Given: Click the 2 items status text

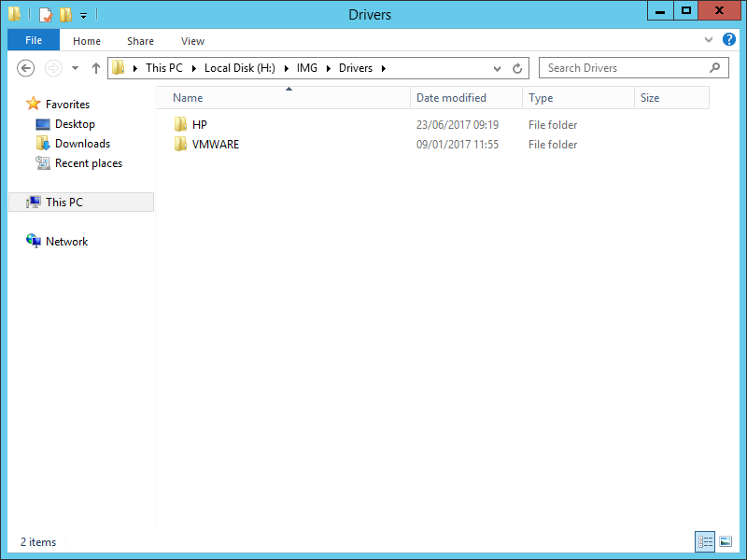Looking at the screenshot, I should (38, 542).
